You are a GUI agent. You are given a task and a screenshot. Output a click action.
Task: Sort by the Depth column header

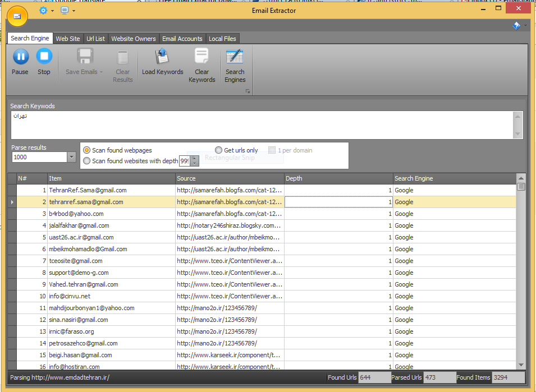click(339, 178)
